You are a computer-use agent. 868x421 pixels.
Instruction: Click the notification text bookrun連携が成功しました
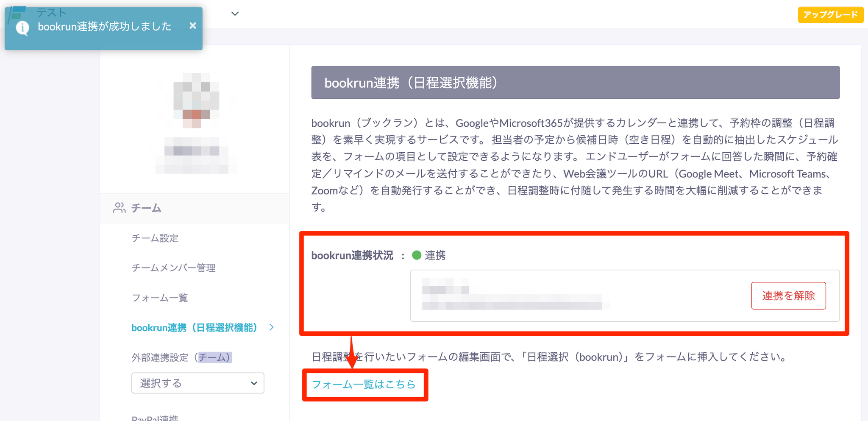tap(105, 27)
